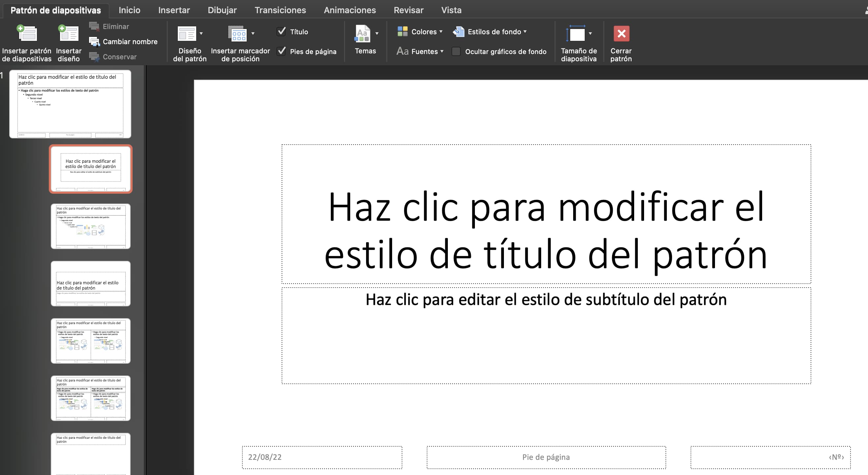Viewport: 868px width, 475px height.
Task: Click the Pie de página placeholder
Action: pos(546,457)
